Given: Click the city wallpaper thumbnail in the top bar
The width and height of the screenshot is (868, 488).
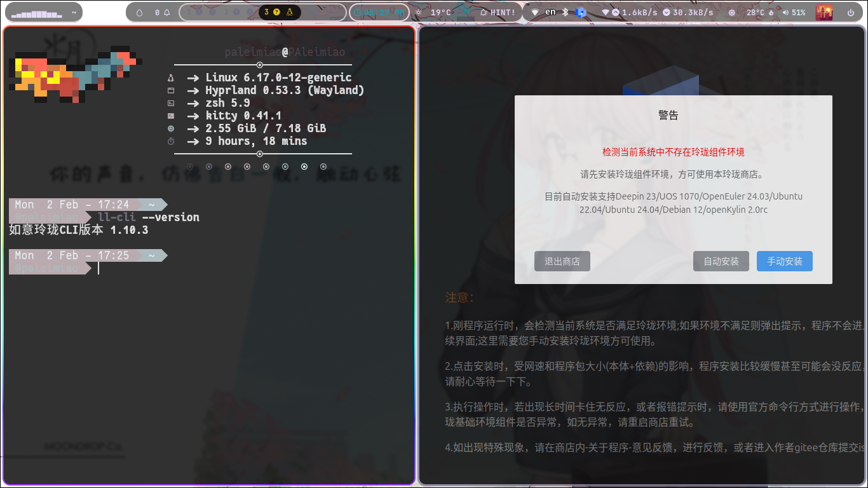Looking at the screenshot, I should (x=824, y=12).
